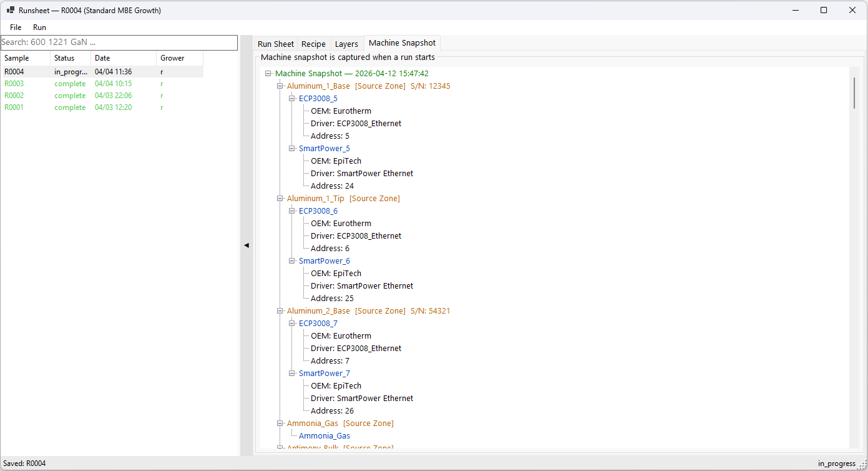Collapse the SmartPower_6 node
868x471 pixels.
pyautogui.click(x=292, y=261)
